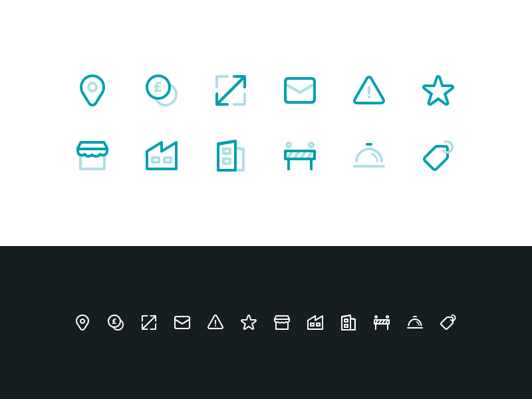Select the small white price tag icon

coord(448,323)
